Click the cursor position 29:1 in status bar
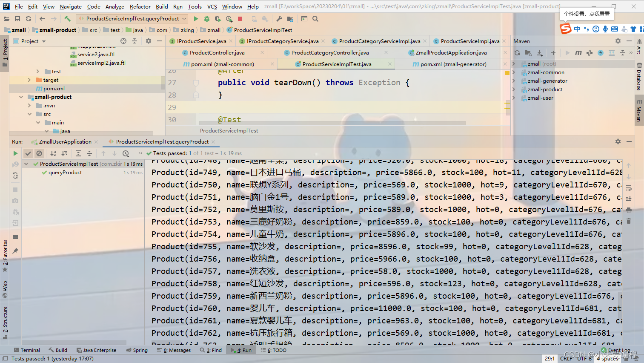 [550, 359]
